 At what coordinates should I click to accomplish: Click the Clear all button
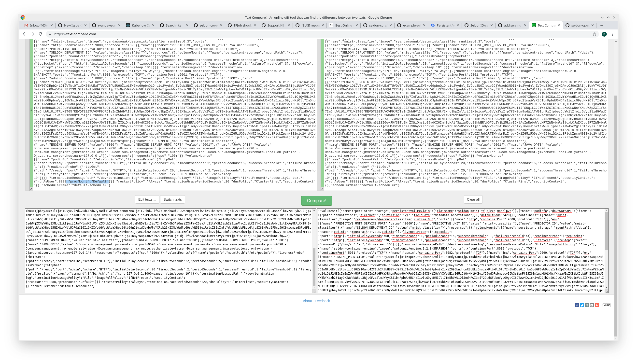[473, 199]
